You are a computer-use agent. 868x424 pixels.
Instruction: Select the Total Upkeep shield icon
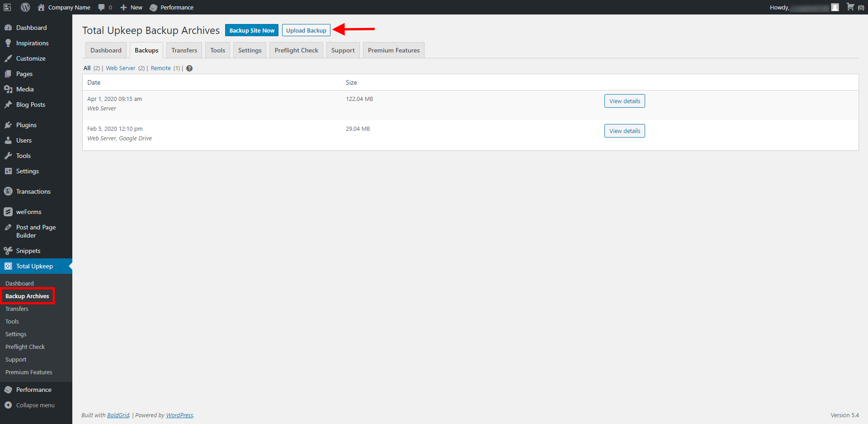tap(9, 266)
